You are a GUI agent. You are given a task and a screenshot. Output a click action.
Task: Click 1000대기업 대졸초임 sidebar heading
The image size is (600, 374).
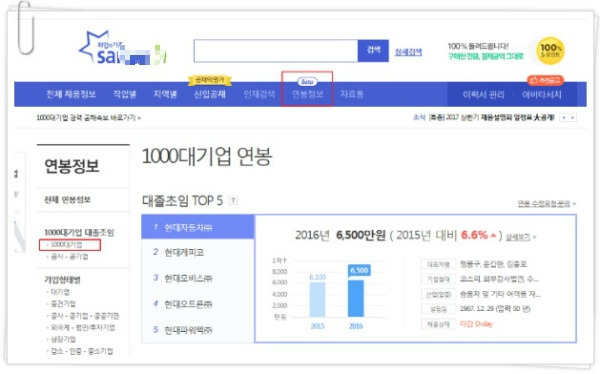pyautogui.click(x=79, y=232)
